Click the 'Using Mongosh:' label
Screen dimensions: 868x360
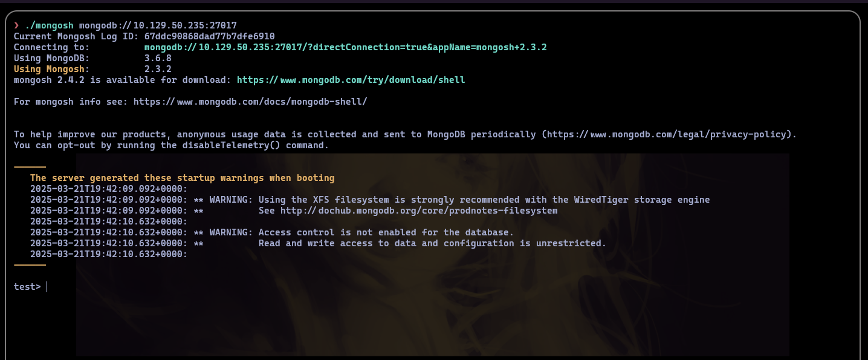(51, 69)
